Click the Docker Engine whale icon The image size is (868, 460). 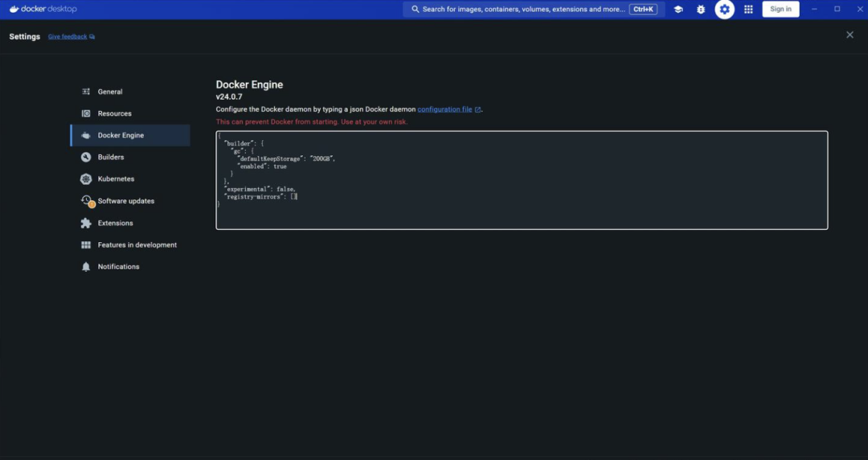(86, 135)
